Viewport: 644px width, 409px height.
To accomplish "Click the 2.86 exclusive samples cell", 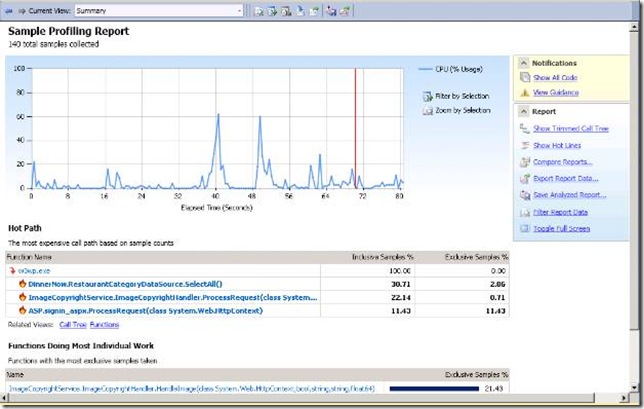I will (x=462, y=284).
